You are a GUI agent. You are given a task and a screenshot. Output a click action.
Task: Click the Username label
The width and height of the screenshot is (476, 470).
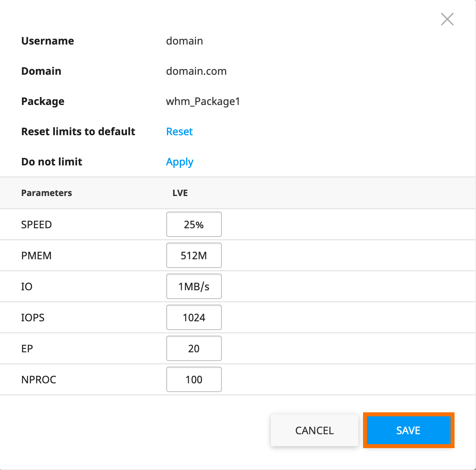[47, 41]
